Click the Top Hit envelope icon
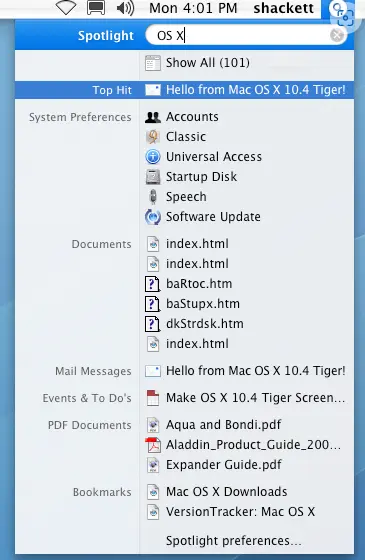This screenshot has height=560, width=365. point(153,90)
